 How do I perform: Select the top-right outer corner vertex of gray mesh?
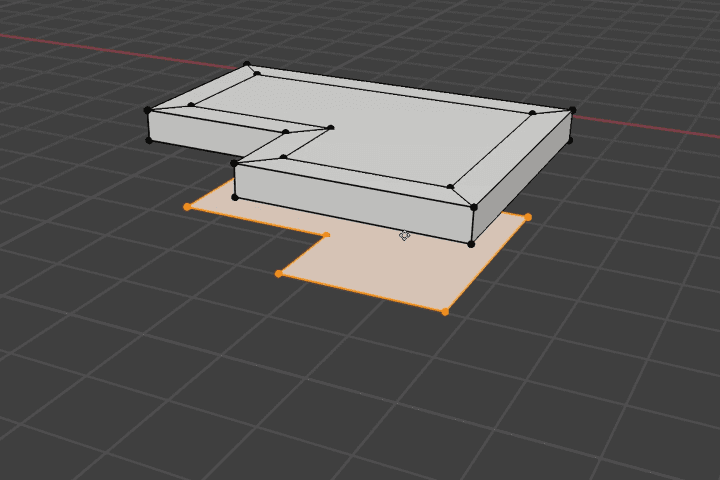tap(572, 110)
